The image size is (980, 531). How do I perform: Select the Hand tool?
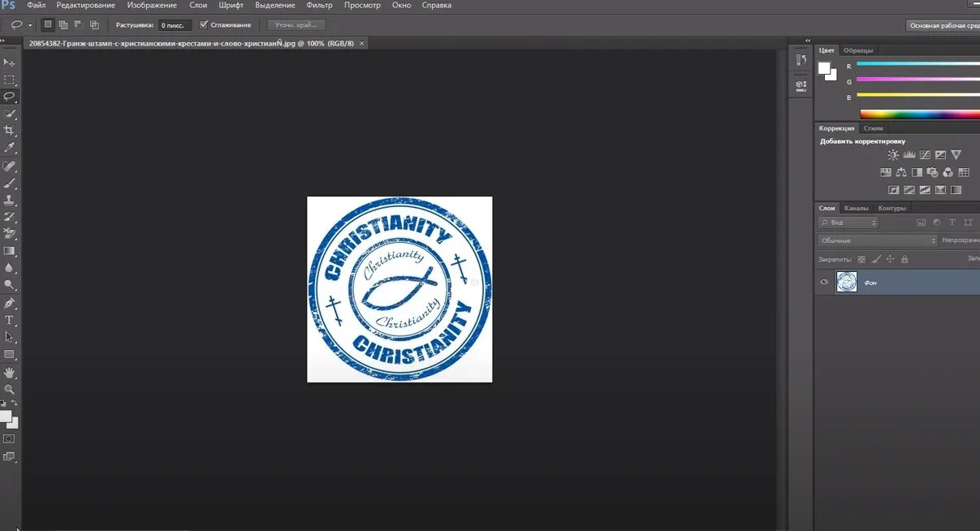10,373
